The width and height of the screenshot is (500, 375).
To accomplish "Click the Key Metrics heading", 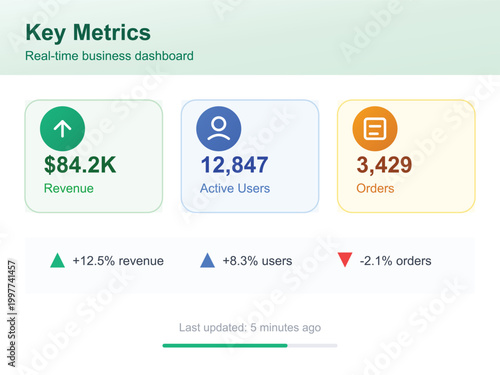I will coord(88,33).
